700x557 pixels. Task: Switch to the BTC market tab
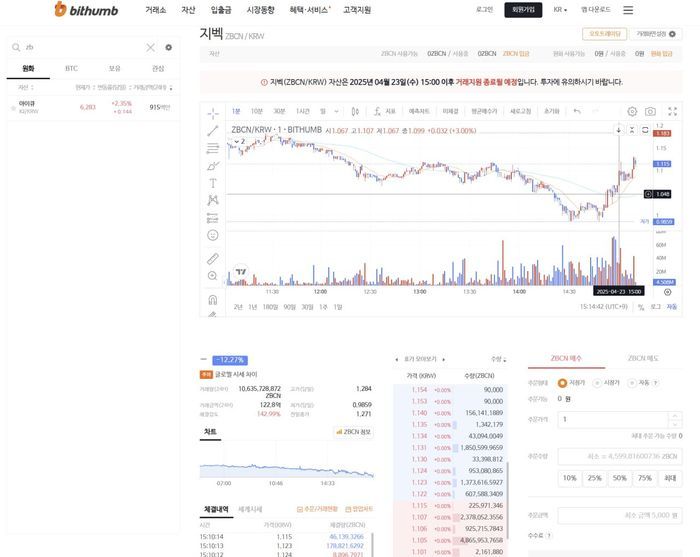point(71,69)
